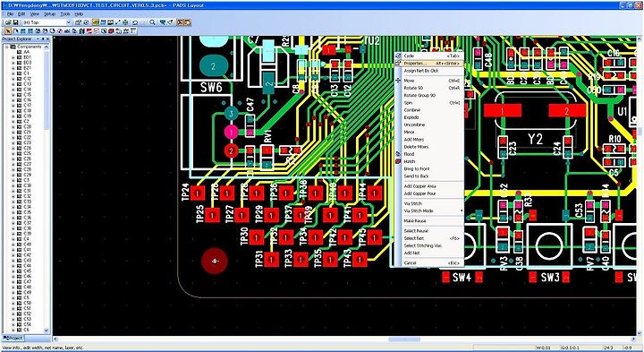Toggle the Output Window toolbar button
This screenshot has width=644, height=352.
click(x=187, y=22)
